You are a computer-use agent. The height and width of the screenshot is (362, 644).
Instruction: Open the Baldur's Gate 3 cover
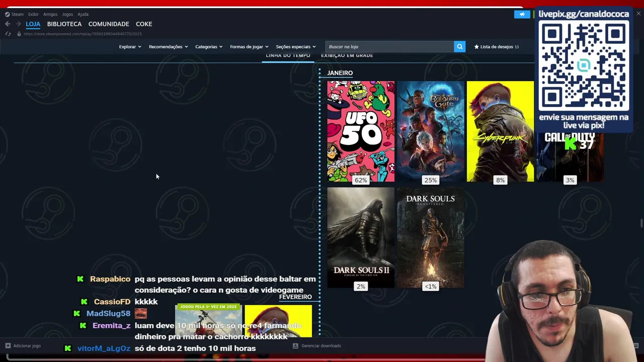[x=431, y=131]
